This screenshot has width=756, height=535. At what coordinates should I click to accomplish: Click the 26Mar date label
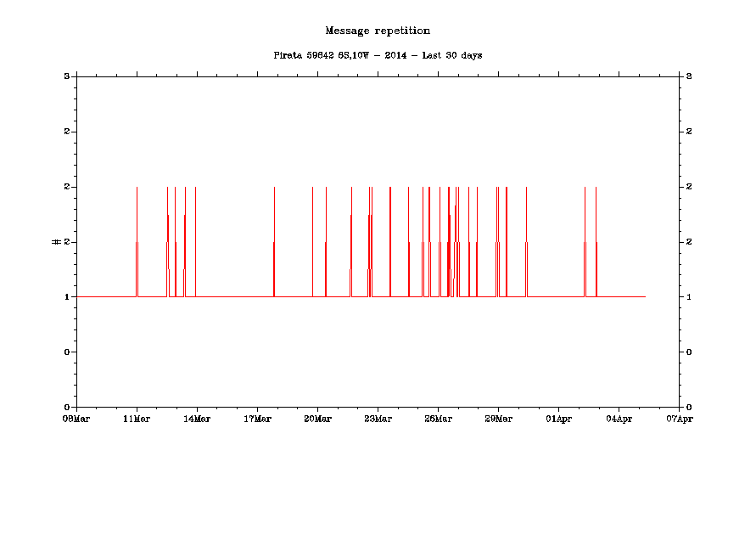438,418
